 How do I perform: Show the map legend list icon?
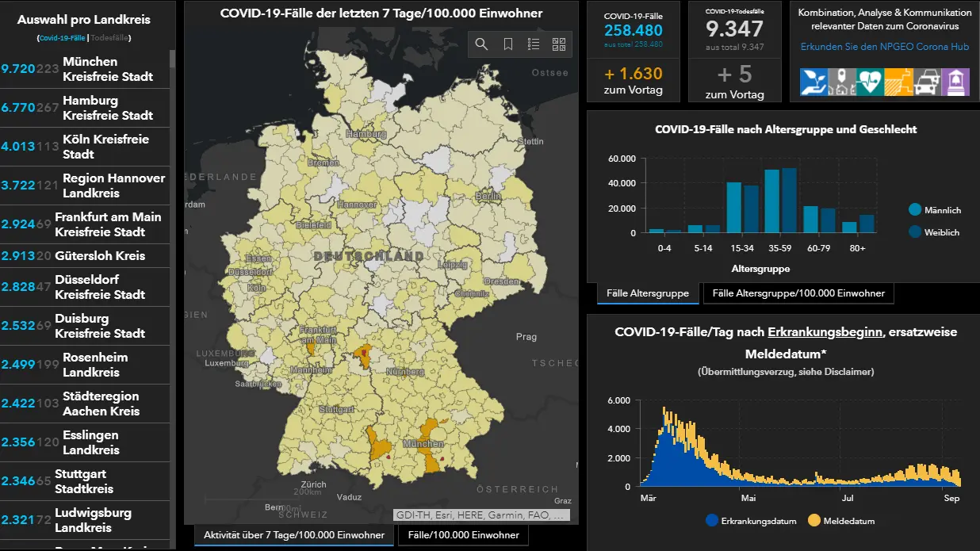[534, 44]
